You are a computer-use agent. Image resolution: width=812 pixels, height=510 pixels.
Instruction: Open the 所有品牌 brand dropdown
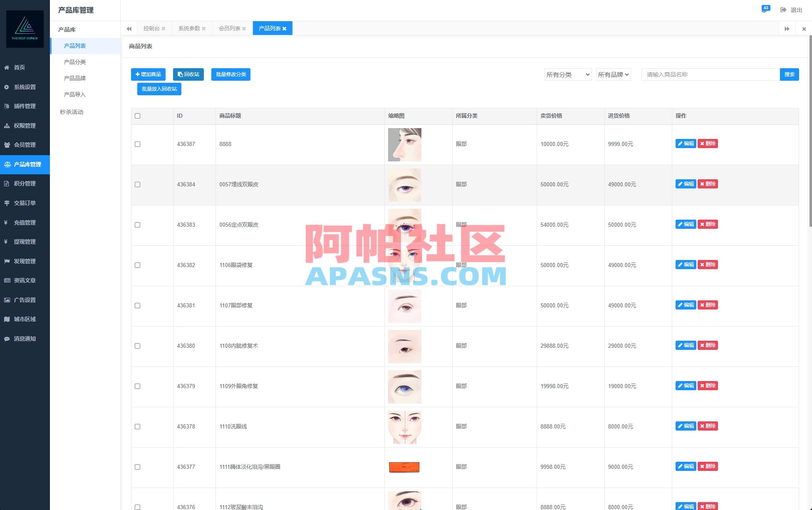(x=613, y=74)
